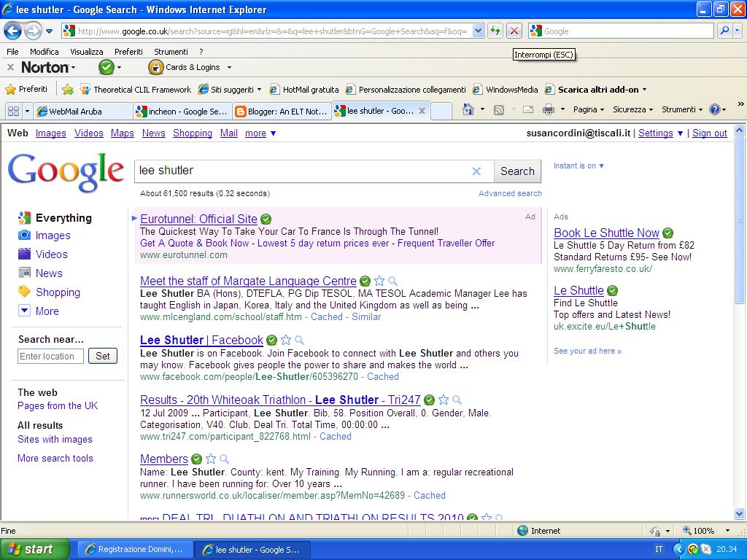Click the Set location button
This screenshot has width=747, height=560.
pos(102,356)
